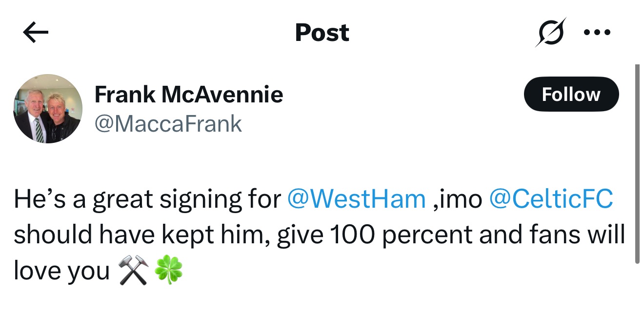Click the vertical scrollbar on the right
644x314 pixels.
(637, 164)
